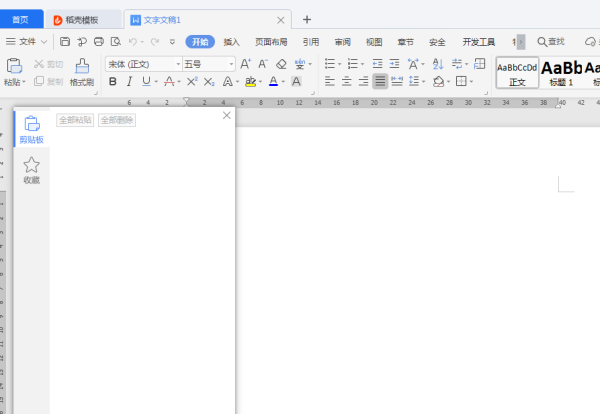Close the document tab 文字文稿1
This screenshot has height=414, width=600.
pos(280,20)
